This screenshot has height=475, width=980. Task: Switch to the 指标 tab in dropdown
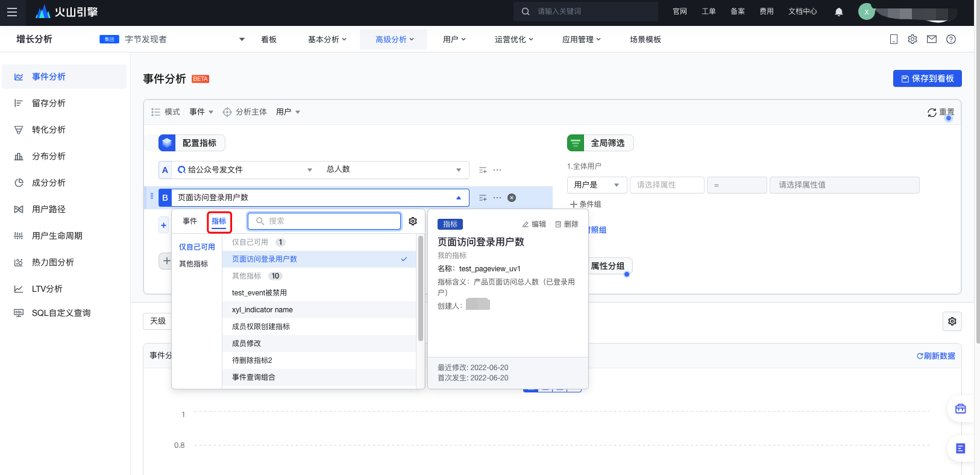(219, 221)
